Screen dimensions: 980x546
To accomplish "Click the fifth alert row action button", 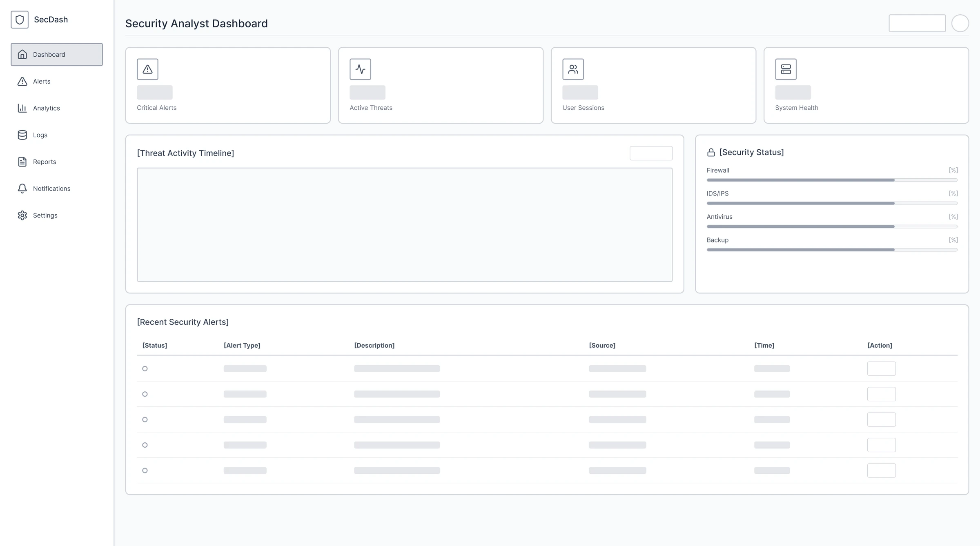I will click(x=882, y=471).
